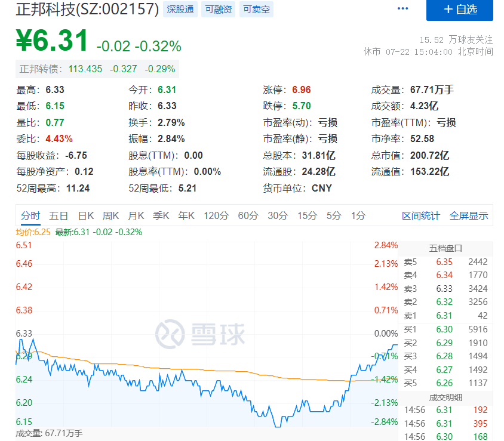Click the 每股净资产 value 0.12
Screen dimensions: 504x441
(x=84, y=171)
